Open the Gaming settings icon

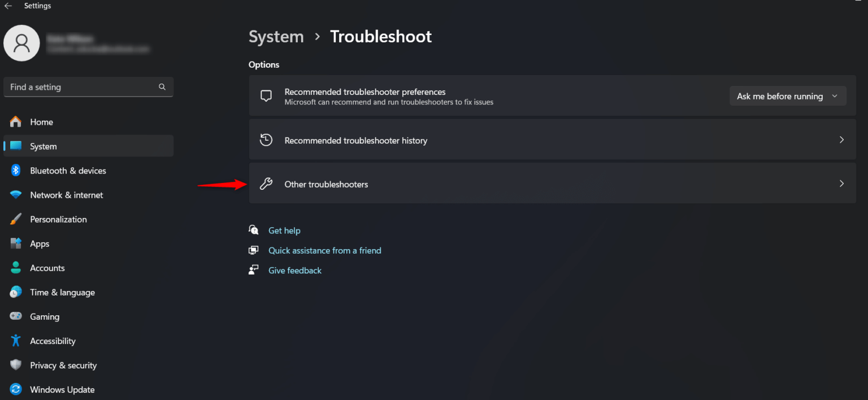pyautogui.click(x=16, y=316)
